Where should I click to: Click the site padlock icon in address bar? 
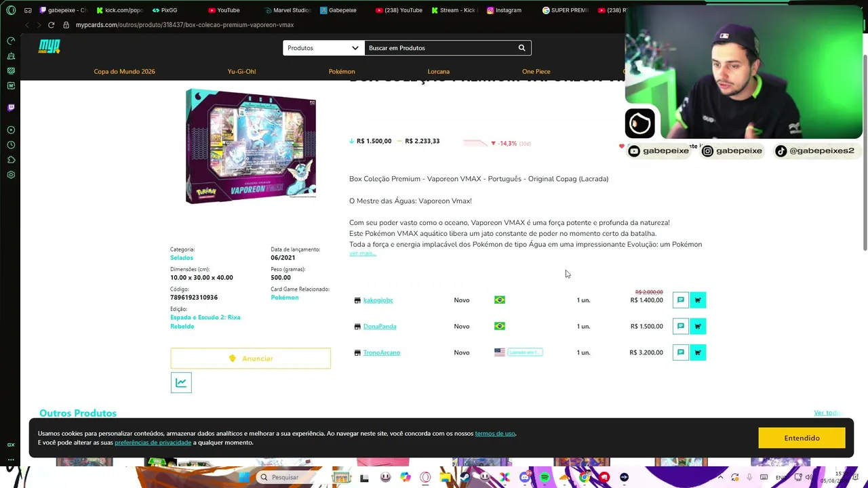point(66,25)
